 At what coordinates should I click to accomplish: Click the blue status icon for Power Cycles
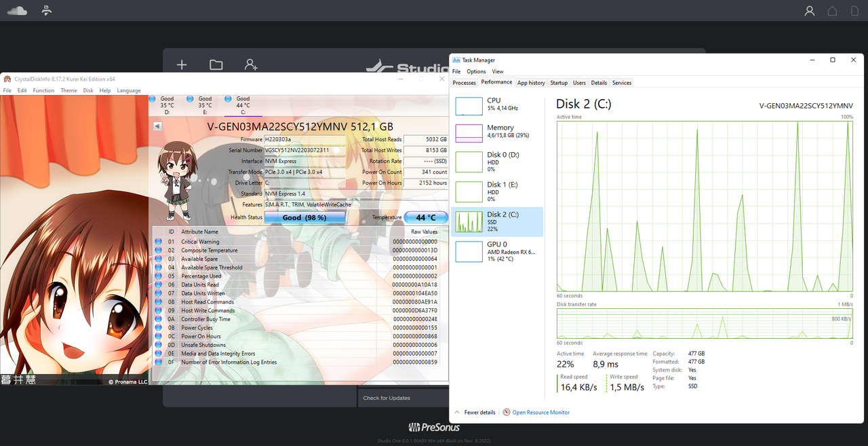pyautogui.click(x=158, y=328)
